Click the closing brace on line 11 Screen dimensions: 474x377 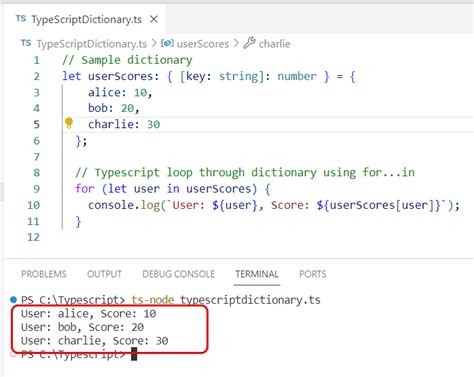tap(78, 221)
